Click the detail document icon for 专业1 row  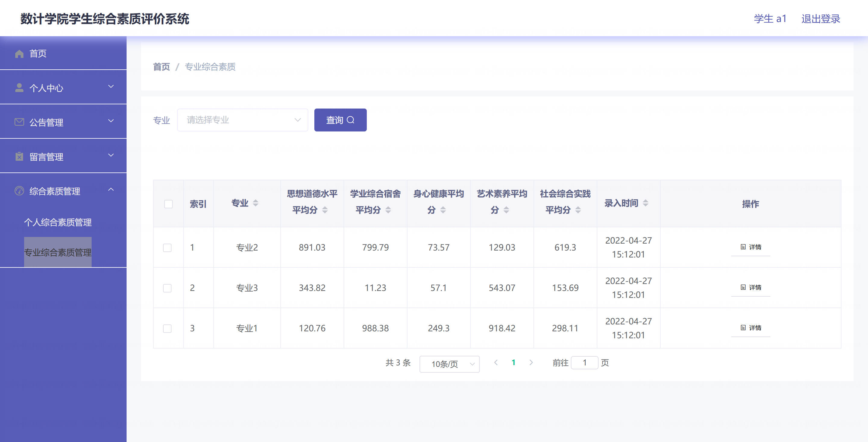[743, 328]
